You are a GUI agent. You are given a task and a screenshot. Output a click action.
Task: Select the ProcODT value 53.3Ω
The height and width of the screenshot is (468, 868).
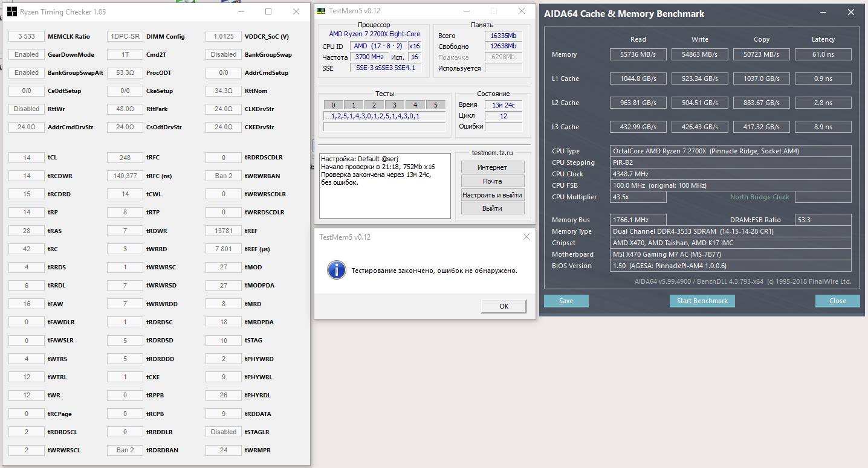tap(125, 72)
